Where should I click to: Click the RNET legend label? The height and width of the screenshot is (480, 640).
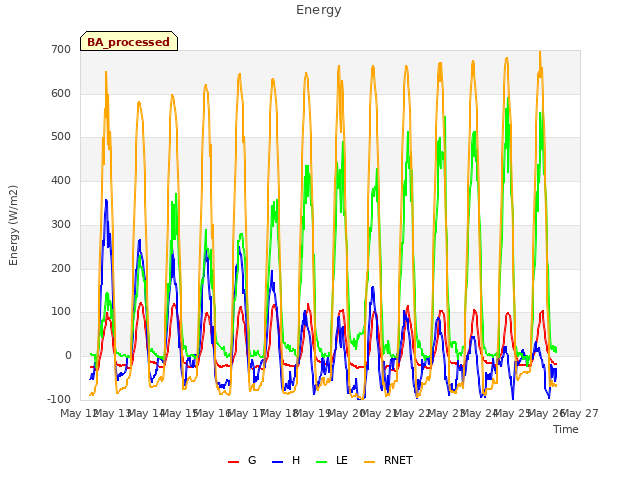coord(398,460)
